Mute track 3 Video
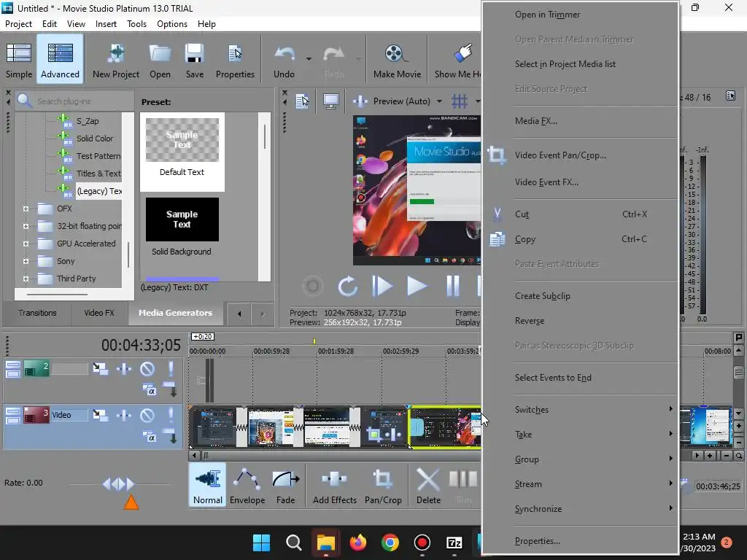 click(x=147, y=415)
